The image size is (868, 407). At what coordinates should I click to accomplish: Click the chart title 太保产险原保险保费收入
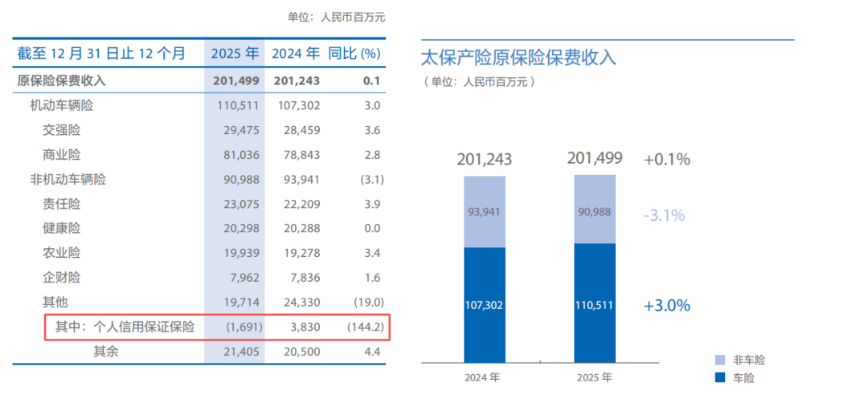pyautogui.click(x=518, y=58)
